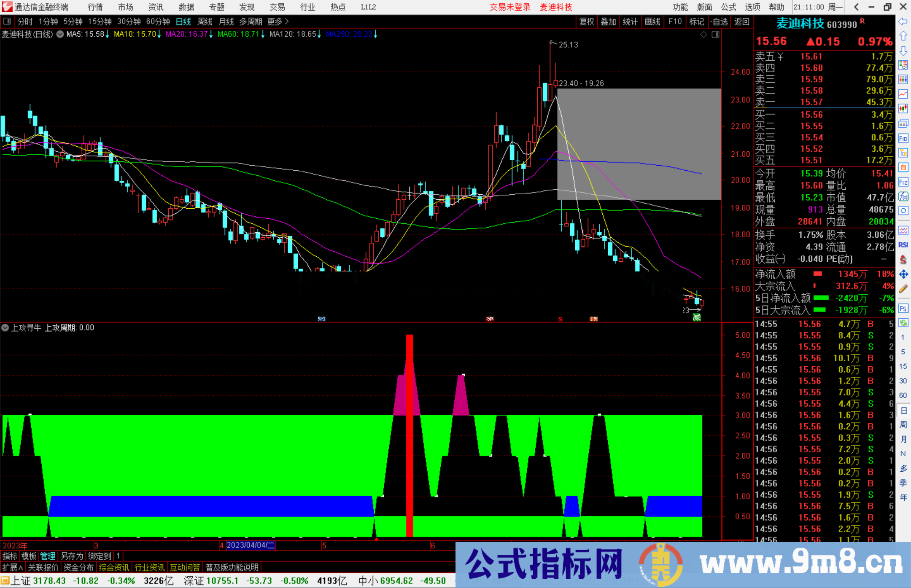Select the RSI indicator icon in right sidebar
Viewport: 911px width, 588px height.
click(903, 245)
